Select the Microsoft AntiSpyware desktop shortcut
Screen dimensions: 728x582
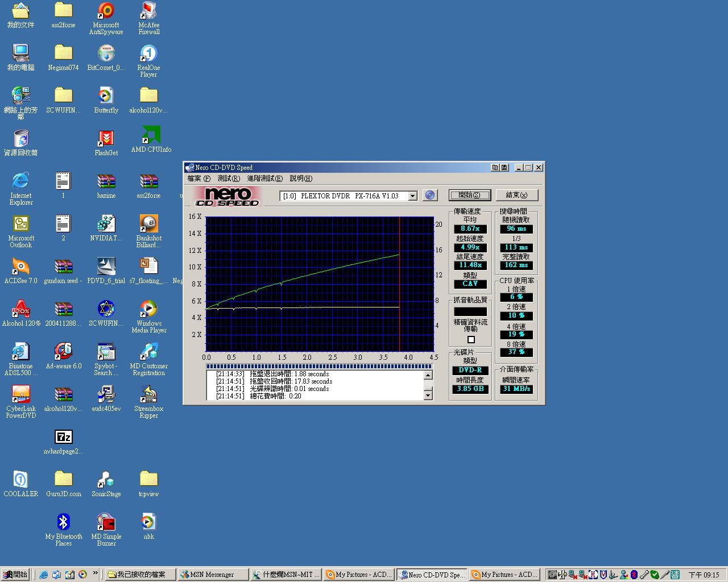click(106, 18)
